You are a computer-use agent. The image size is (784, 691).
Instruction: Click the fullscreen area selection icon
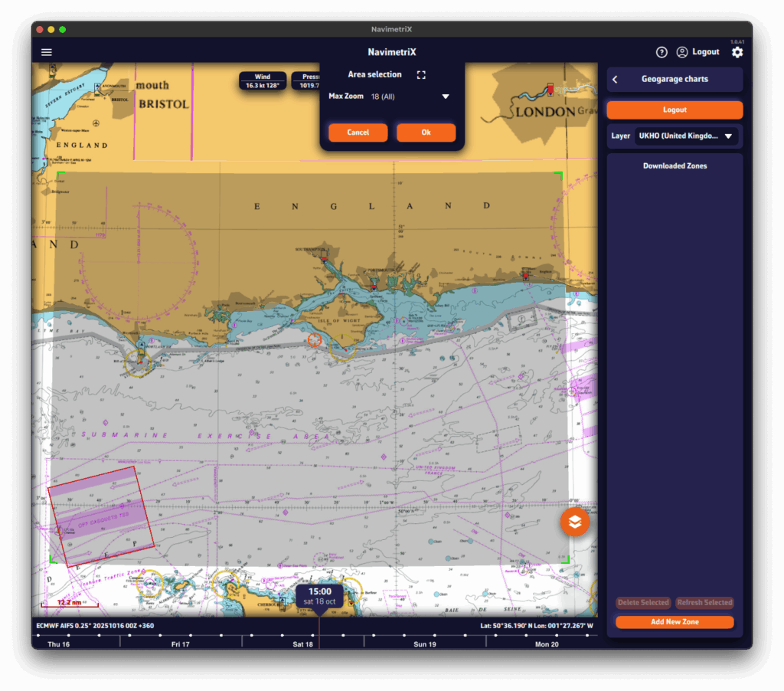tap(420, 75)
